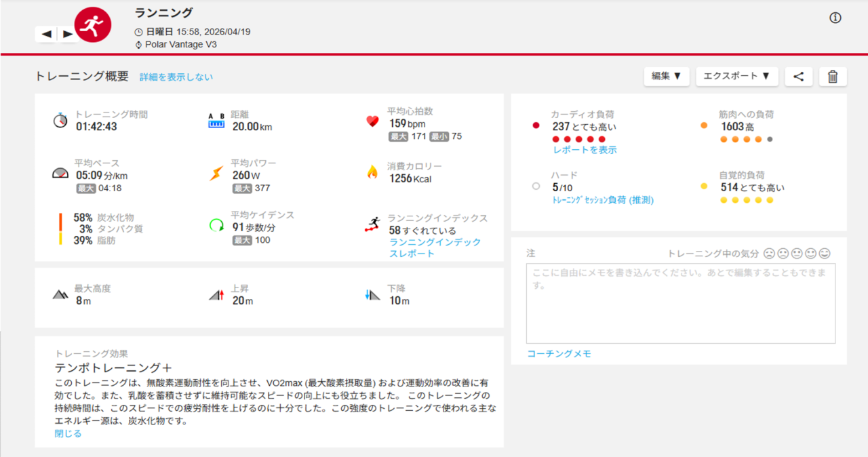
Task: Open the エクスポート dropdown menu
Action: [x=736, y=77]
